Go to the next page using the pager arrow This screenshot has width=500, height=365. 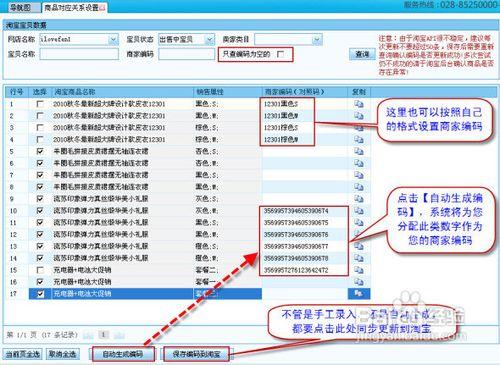(x=119, y=335)
